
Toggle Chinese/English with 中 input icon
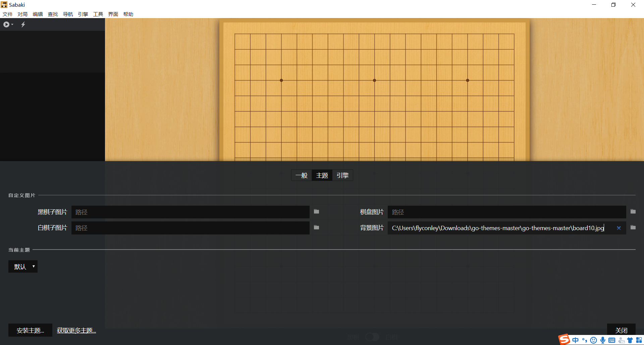(575, 340)
